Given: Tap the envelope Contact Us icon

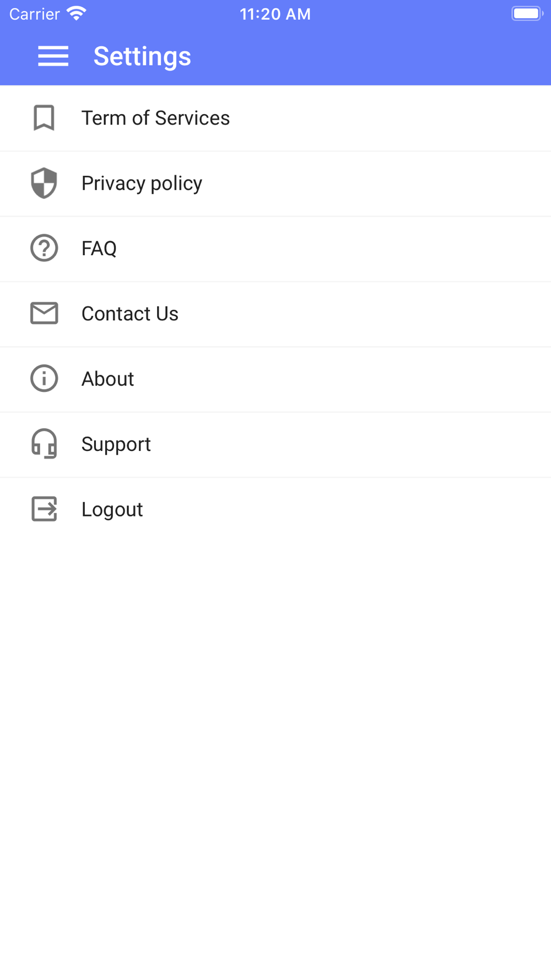Looking at the screenshot, I should pos(44,313).
